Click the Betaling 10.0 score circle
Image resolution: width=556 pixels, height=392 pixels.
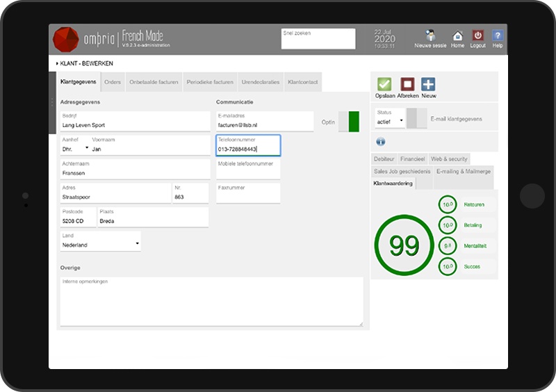(x=448, y=225)
